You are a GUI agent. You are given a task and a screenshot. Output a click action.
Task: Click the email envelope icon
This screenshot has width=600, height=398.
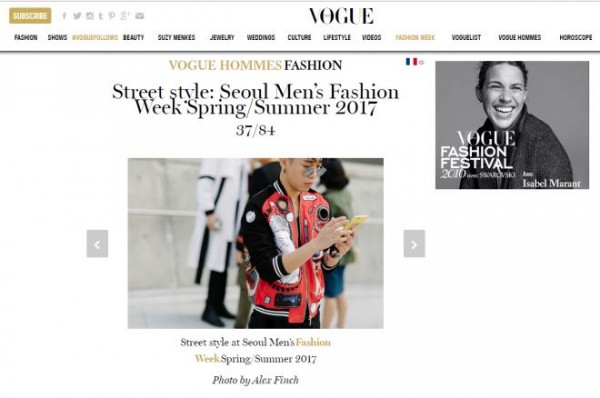140,16
